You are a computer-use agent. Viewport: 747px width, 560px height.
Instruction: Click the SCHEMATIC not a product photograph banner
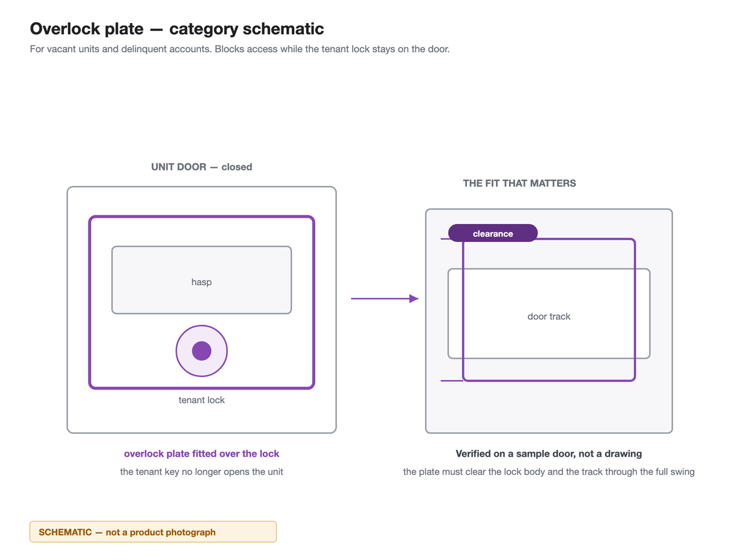point(153,532)
